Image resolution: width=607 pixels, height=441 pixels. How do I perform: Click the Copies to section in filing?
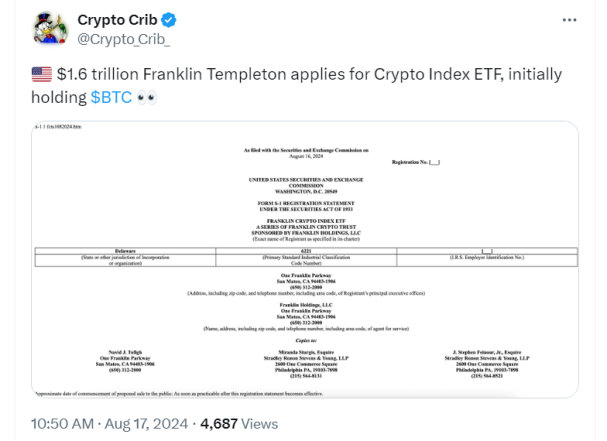click(x=306, y=341)
